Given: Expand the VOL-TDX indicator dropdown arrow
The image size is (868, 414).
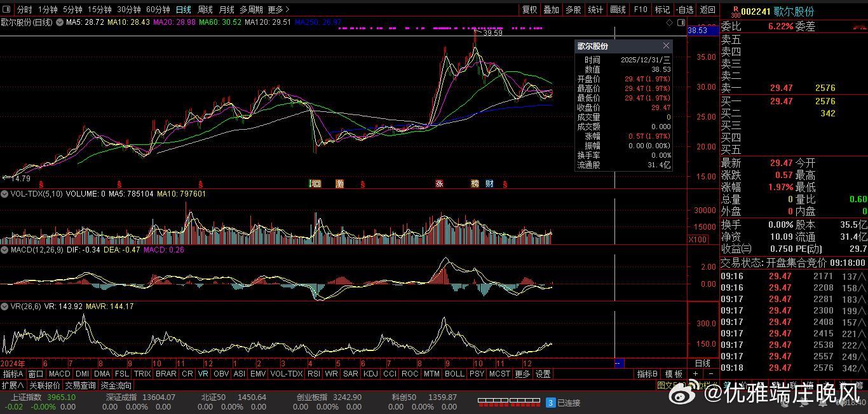Looking at the screenshot, I should 5,194.
